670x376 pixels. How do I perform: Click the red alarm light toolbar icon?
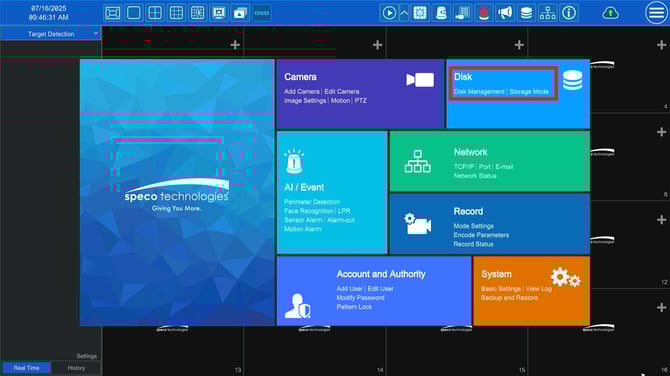click(x=484, y=13)
